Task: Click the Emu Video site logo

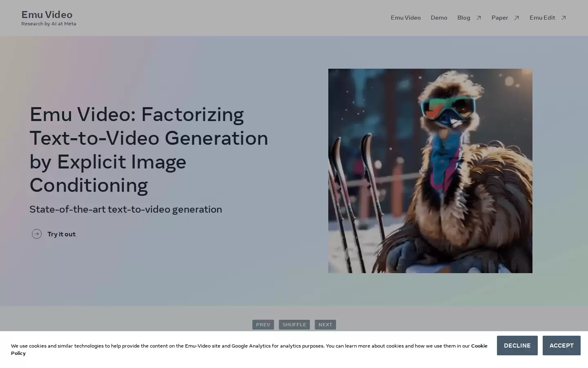Action: point(47,15)
